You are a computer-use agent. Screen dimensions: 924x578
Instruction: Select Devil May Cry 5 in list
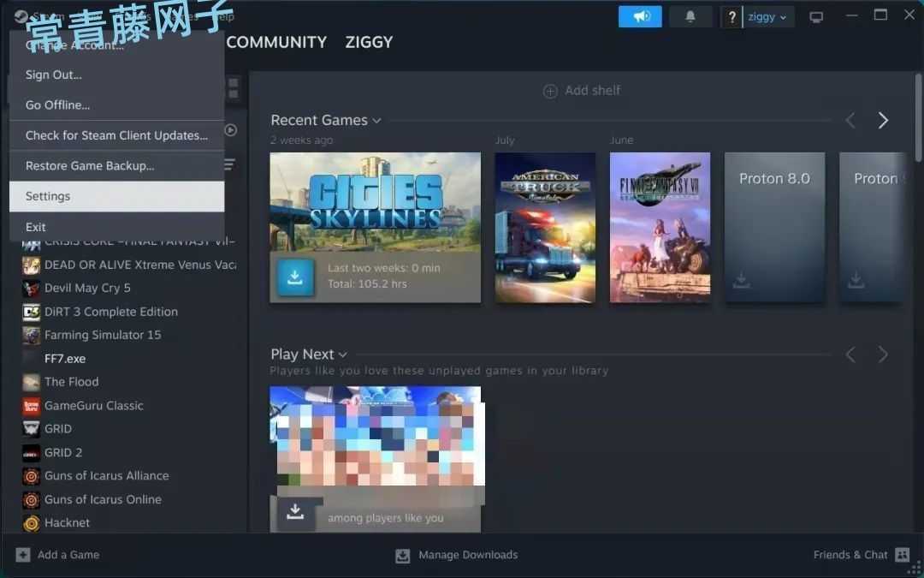point(87,288)
